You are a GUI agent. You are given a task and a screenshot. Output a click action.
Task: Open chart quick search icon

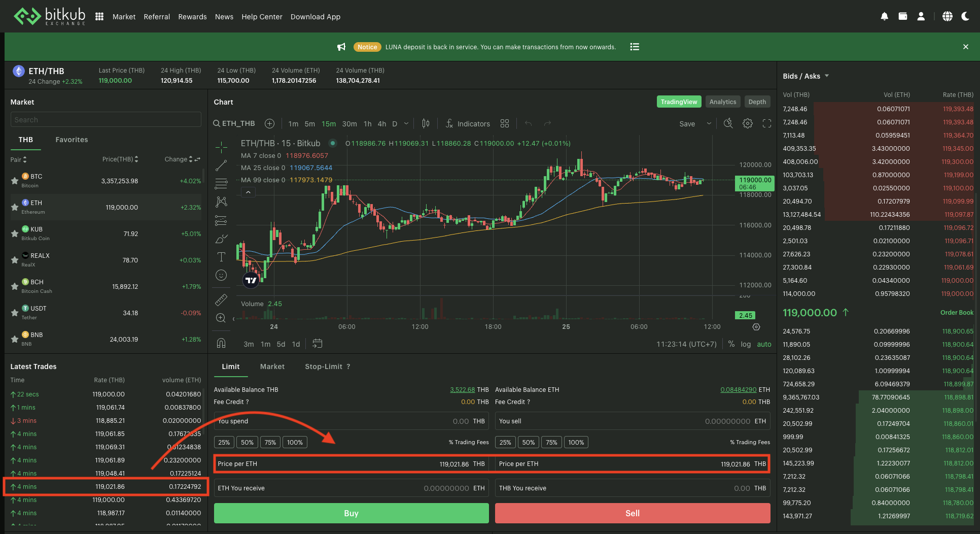click(728, 123)
